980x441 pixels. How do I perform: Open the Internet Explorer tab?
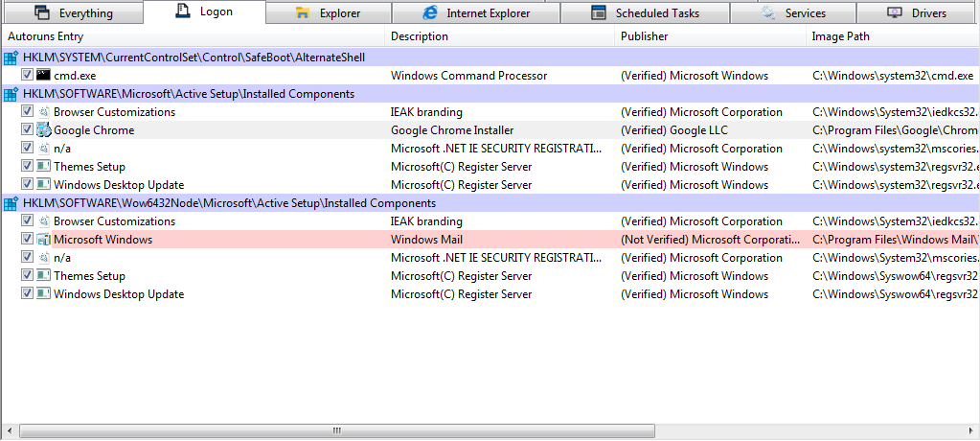(x=475, y=12)
